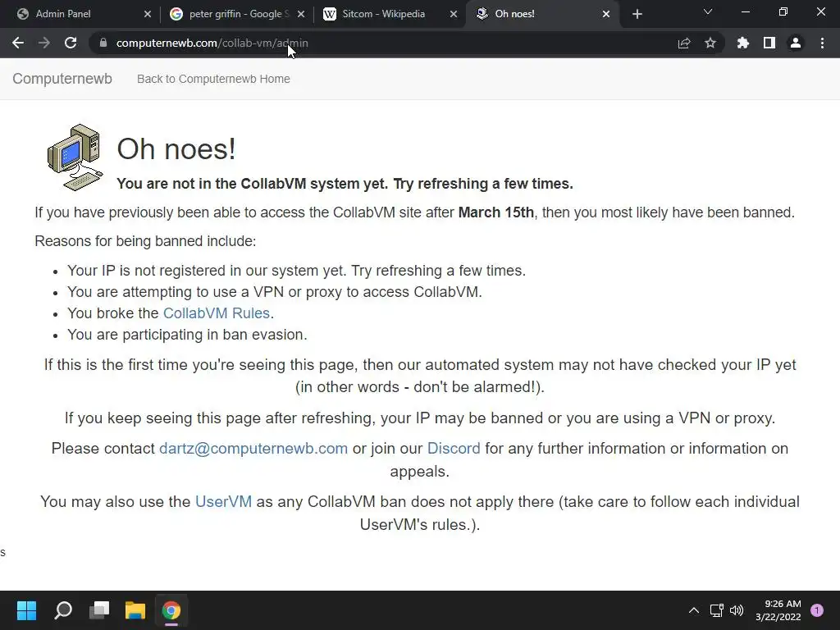Minimize the Chrome window

(745, 11)
